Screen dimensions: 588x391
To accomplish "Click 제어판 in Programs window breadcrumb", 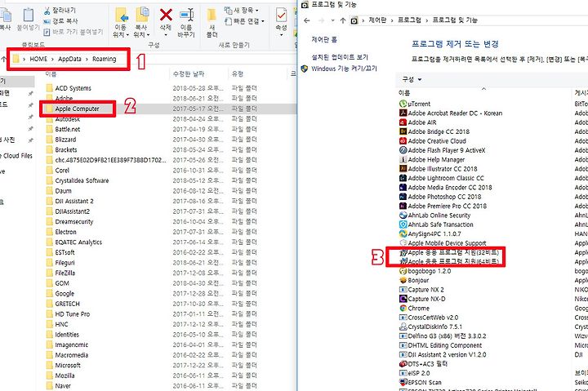I will coord(377,20).
